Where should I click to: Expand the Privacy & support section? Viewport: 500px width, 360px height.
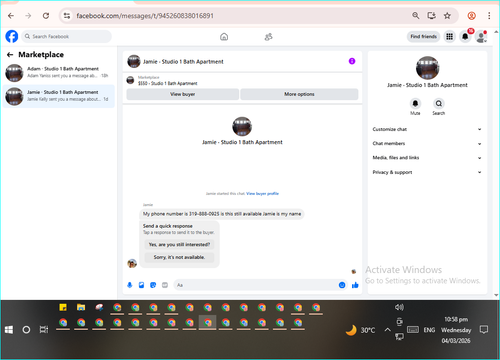pos(427,172)
